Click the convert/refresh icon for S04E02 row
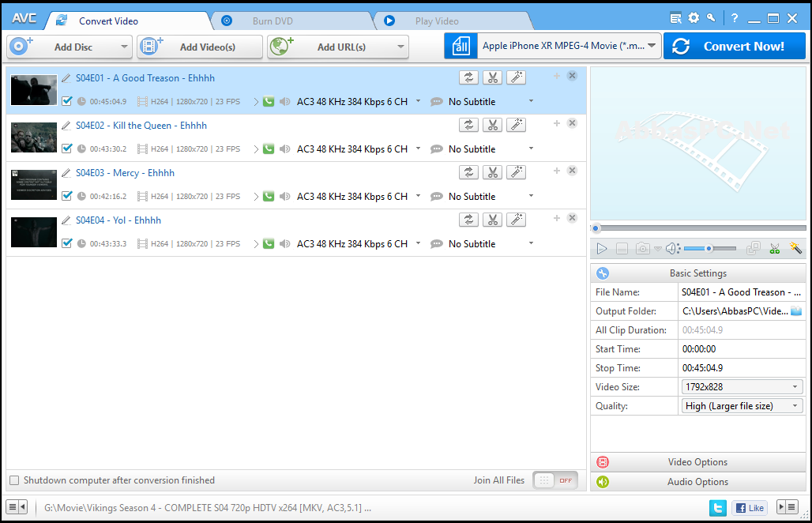 [468, 126]
